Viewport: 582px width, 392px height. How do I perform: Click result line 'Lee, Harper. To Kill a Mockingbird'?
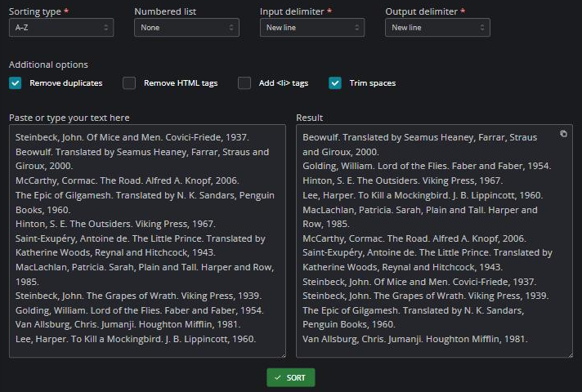423,195
